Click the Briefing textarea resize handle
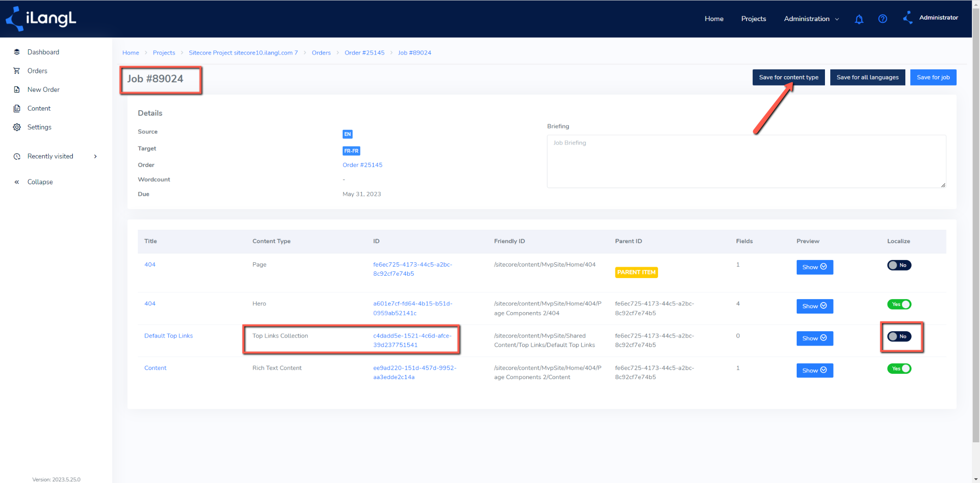The image size is (980, 483). (943, 185)
